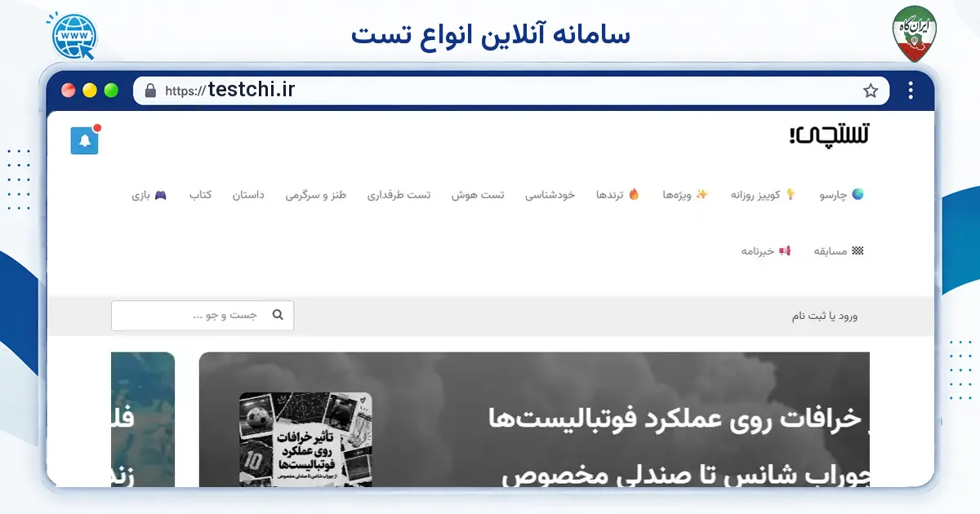
Task: Open the ترندها menu item
Action: (617, 195)
